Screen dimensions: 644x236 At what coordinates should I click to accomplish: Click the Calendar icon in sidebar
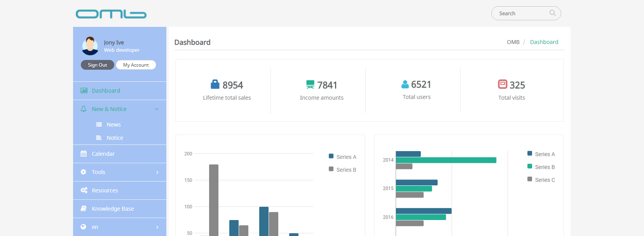point(84,154)
